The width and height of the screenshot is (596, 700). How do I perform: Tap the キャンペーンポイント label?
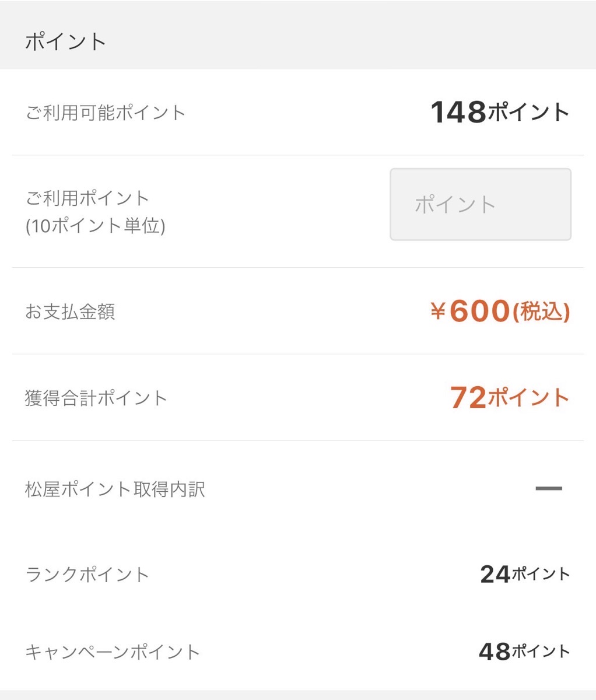point(113,652)
